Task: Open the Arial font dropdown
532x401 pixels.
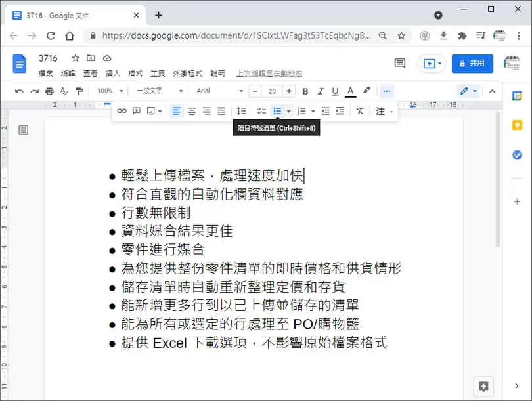Action: pyautogui.click(x=219, y=91)
